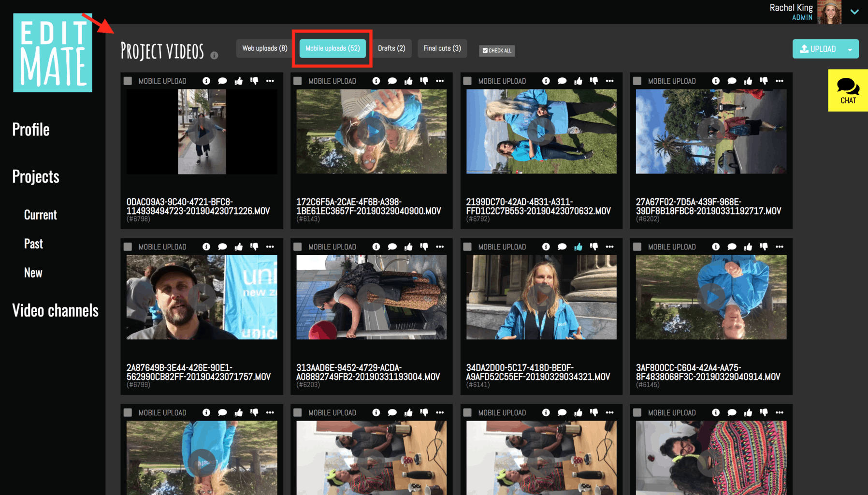
Task: Open Rachel King account dropdown chevron
Action: [x=854, y=12]
